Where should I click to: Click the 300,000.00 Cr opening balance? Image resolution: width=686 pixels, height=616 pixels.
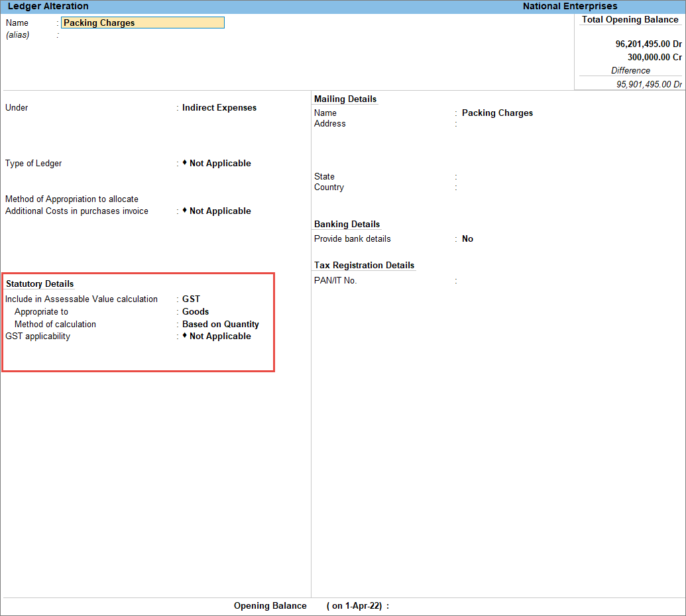(x=654, y=57)
